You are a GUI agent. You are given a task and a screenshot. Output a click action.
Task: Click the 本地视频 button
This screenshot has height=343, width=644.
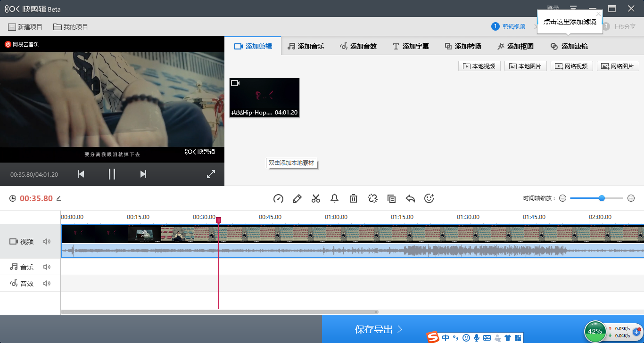pos(479,66)
